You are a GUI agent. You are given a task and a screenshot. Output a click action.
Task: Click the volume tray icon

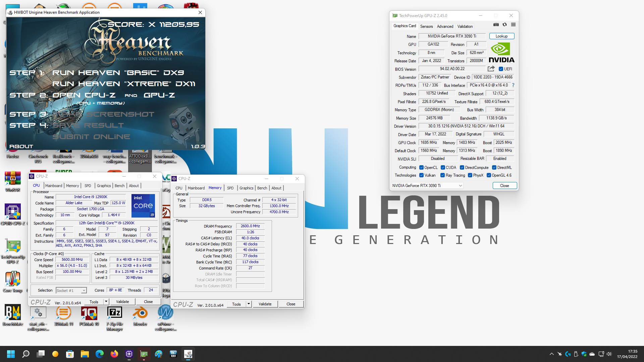coord(609,354)
